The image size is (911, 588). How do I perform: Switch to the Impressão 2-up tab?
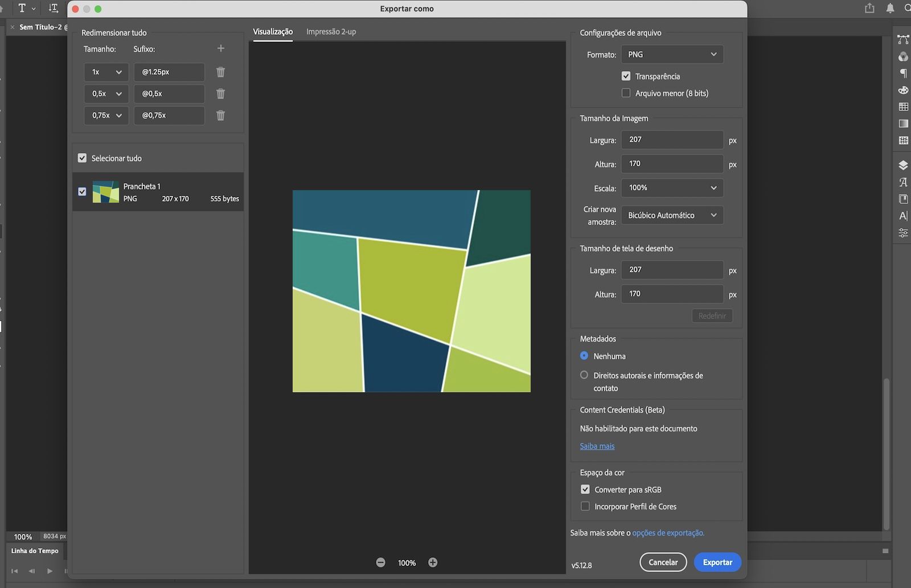(x=331, y=32)
